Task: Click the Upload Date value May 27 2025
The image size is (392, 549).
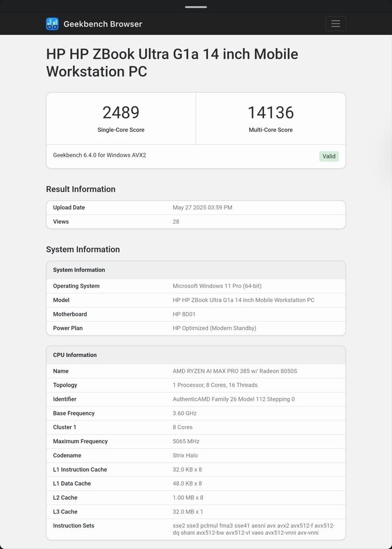Action: 202,207
